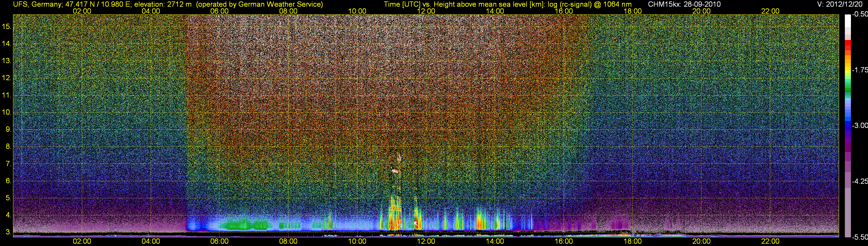Image resolution: width=868 pixels, height=246 pixels.
Task: Click the 9. km height axis label
Action: click(x=8, y=129)
